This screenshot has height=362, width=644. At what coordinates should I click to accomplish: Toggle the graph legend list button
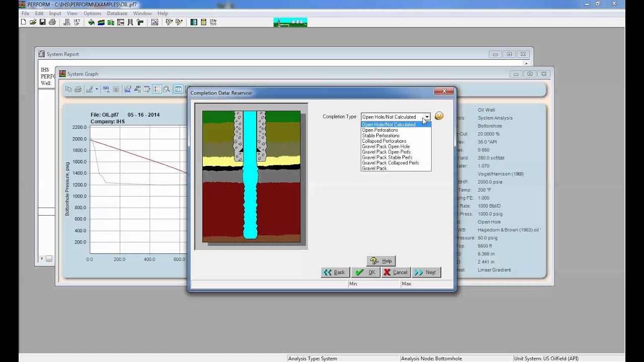click(x=157, y=89)
